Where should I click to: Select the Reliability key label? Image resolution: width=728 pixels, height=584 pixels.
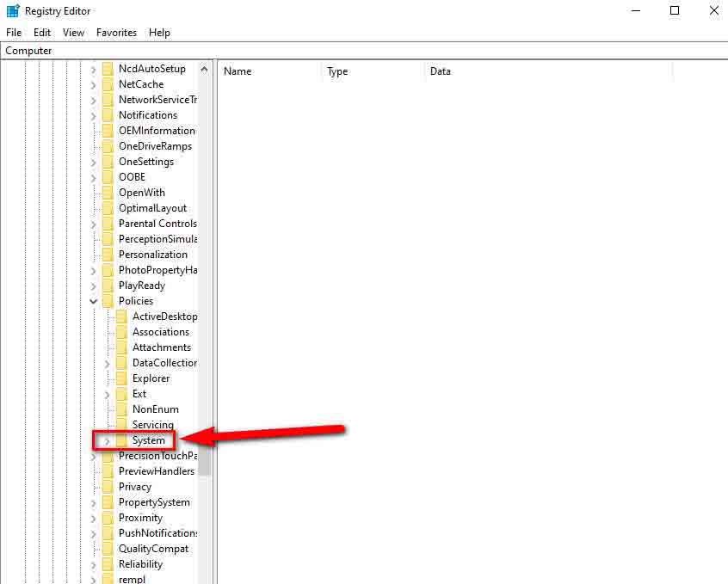140,564
